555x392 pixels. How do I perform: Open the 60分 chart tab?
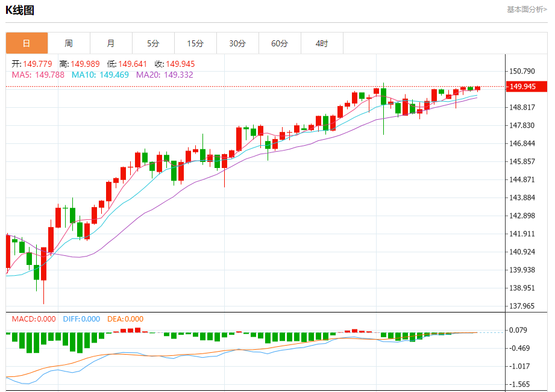point(280,43)
